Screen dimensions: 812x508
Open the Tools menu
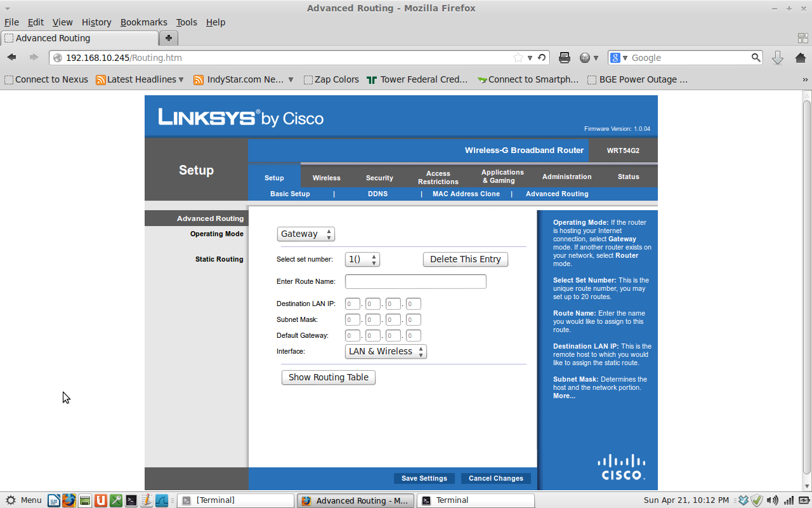187,22
